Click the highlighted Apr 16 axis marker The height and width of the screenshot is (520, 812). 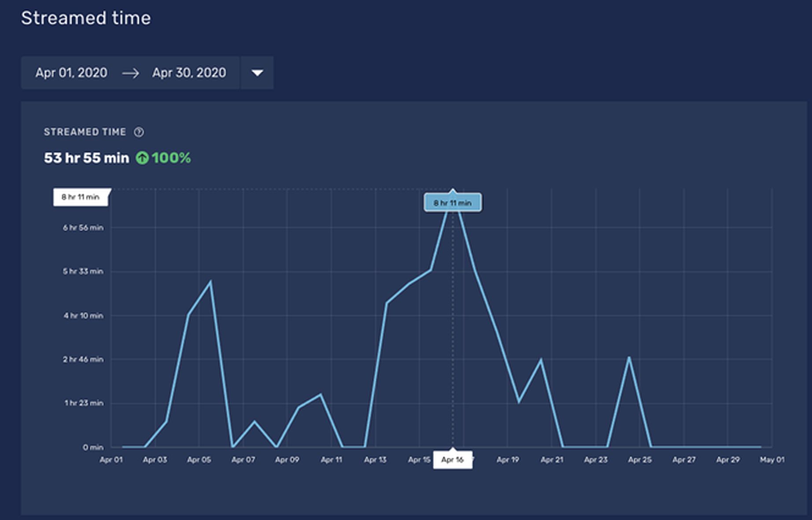pyautogui.click(x=452, y=460)
